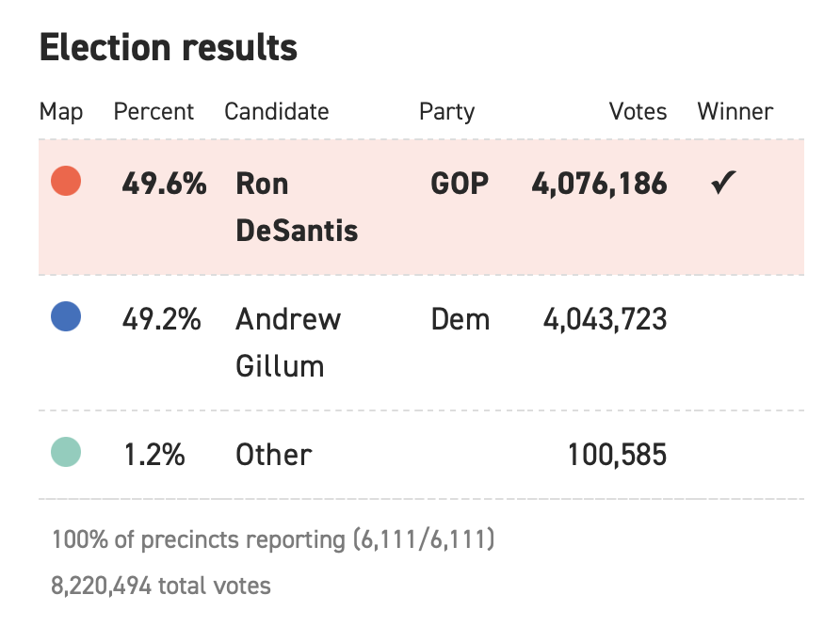
Task: Click the GOP party label
Action: (460, 184)
